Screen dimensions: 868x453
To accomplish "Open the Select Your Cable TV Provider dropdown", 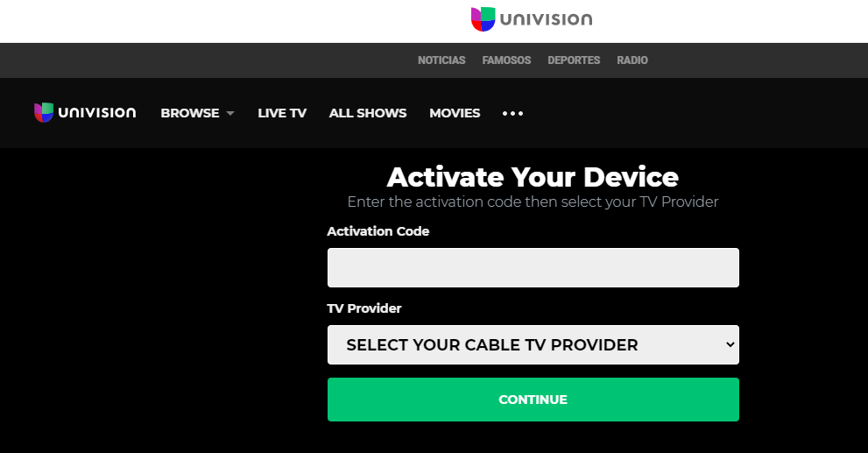I will (x=533, y=344).
